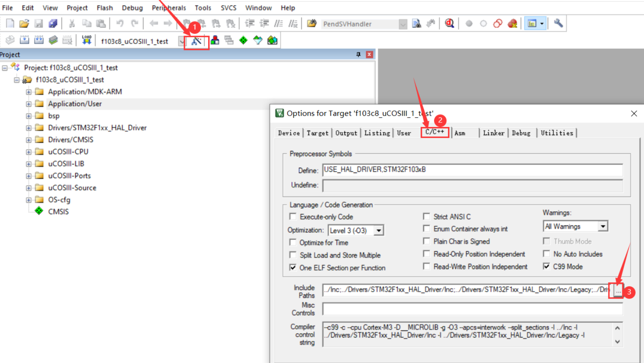
Task: Open the PendSVHandler find dropdown
Action: click(x=403, y=24)
